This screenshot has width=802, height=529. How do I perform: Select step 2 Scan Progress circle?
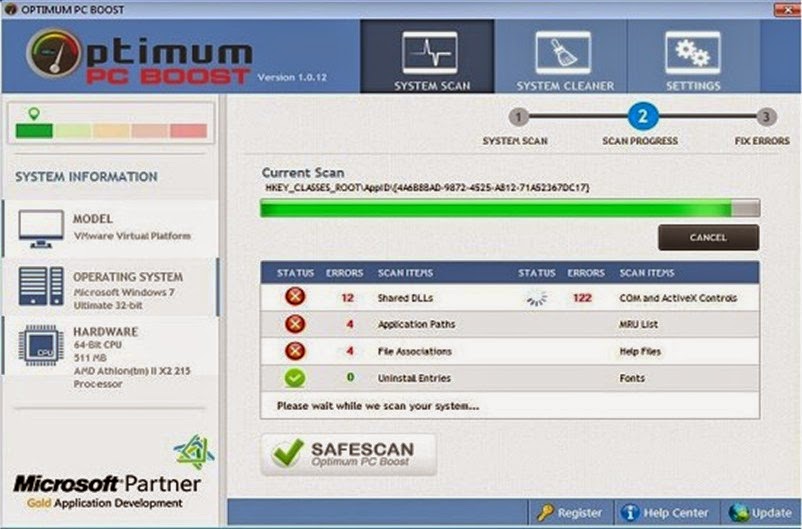tap(642, 116)
